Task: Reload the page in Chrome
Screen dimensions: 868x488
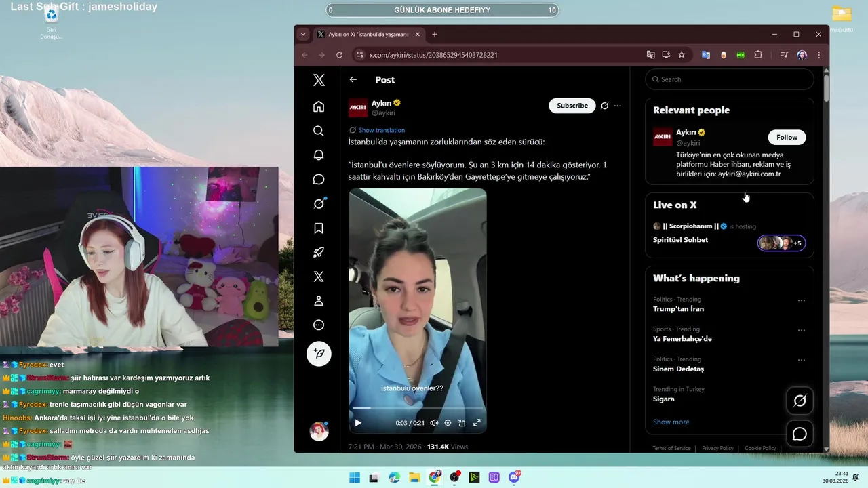Action: (339, 55)
